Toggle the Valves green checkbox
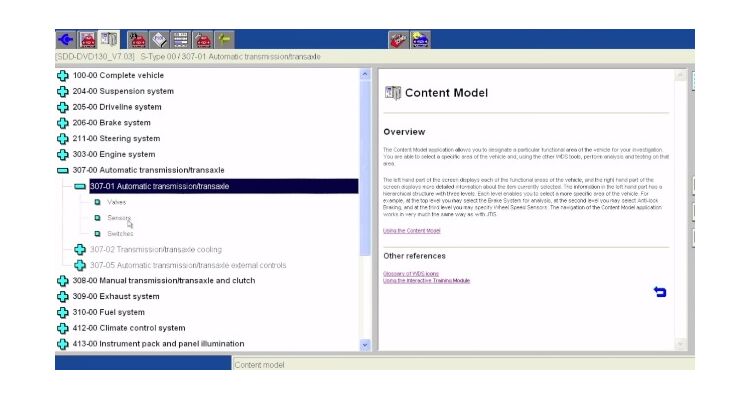Viewport: 750px width, 400px height. 97,202
